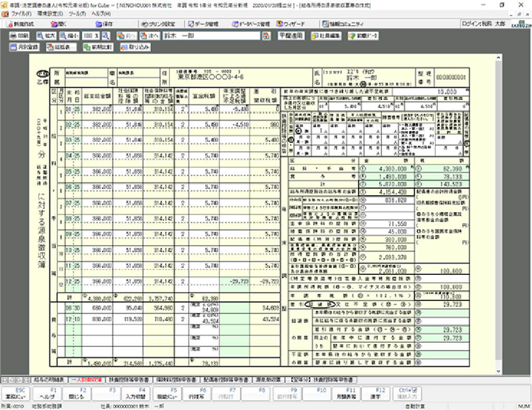532x410 pixels.
Task: Click the first button in third toolbar row
Action: tap(24, 47)
